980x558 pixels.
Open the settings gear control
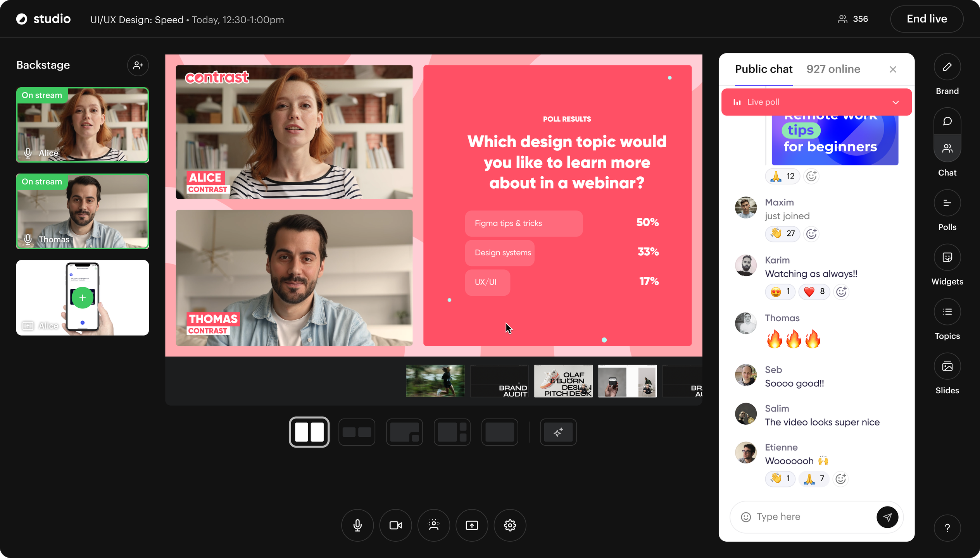click(510, 525)
